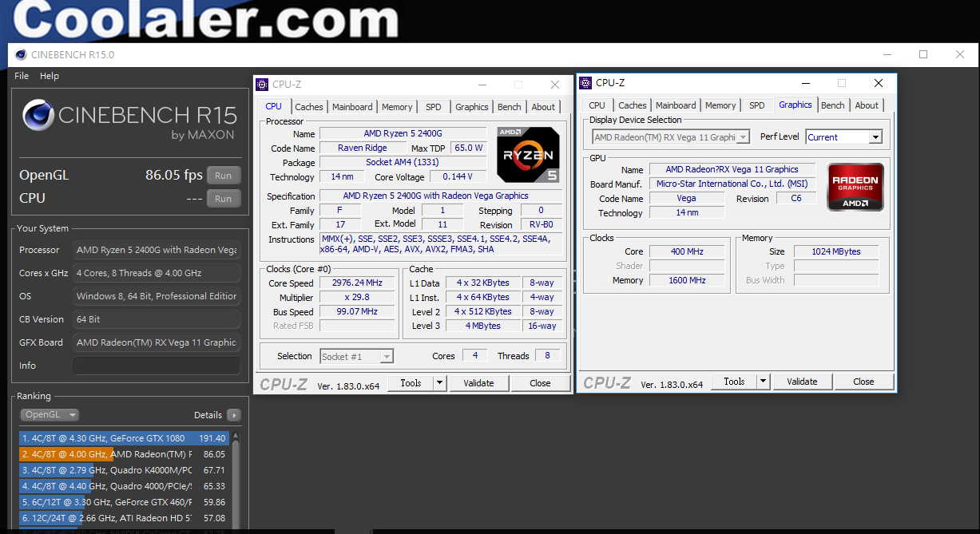980x534 pixels.
Task: Click Validate in left CPU-Z window
Action: pyautogui.click(x=478, y=383)
